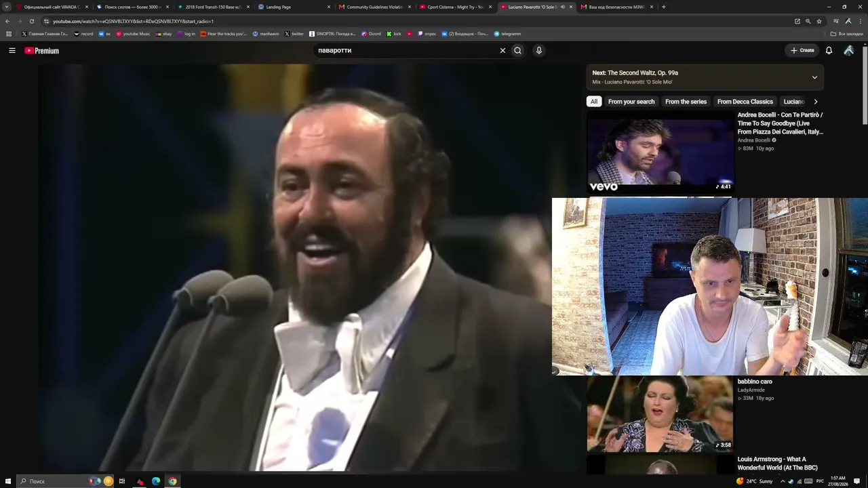Open Edge from the Windows taskbar
The image size is (868, 488).
pos(156,481)
